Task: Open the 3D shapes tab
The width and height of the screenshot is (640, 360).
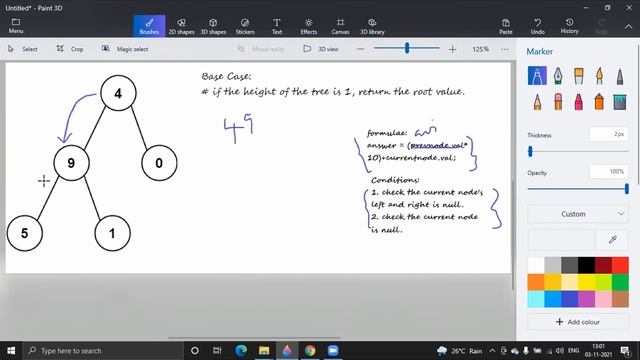Action: (213, 26)
